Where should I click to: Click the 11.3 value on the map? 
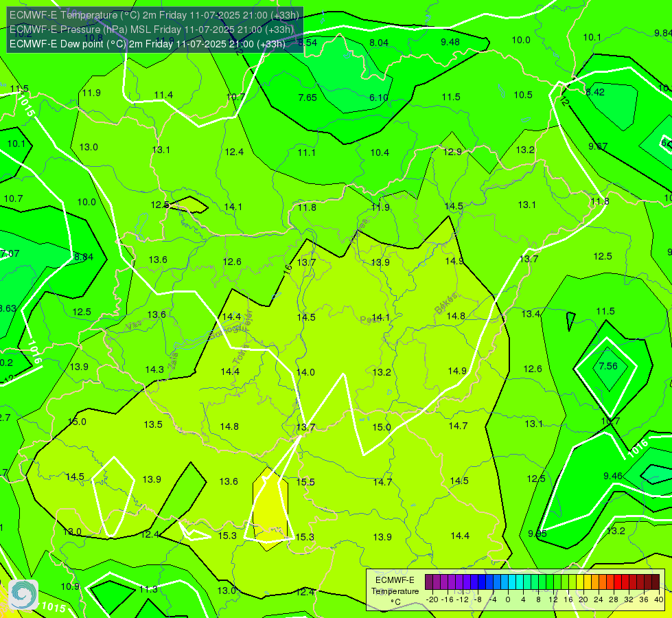point(148,589)
